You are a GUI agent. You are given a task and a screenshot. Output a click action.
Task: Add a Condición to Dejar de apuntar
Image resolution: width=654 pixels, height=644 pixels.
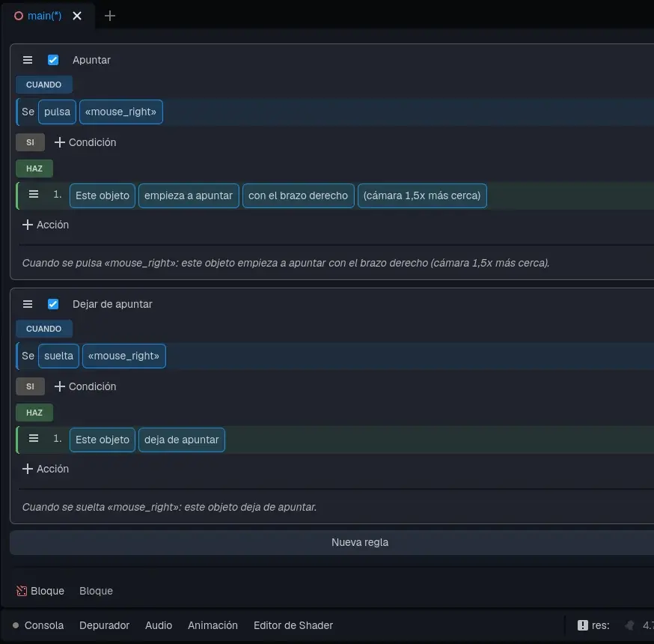click(x=85, y=386)
